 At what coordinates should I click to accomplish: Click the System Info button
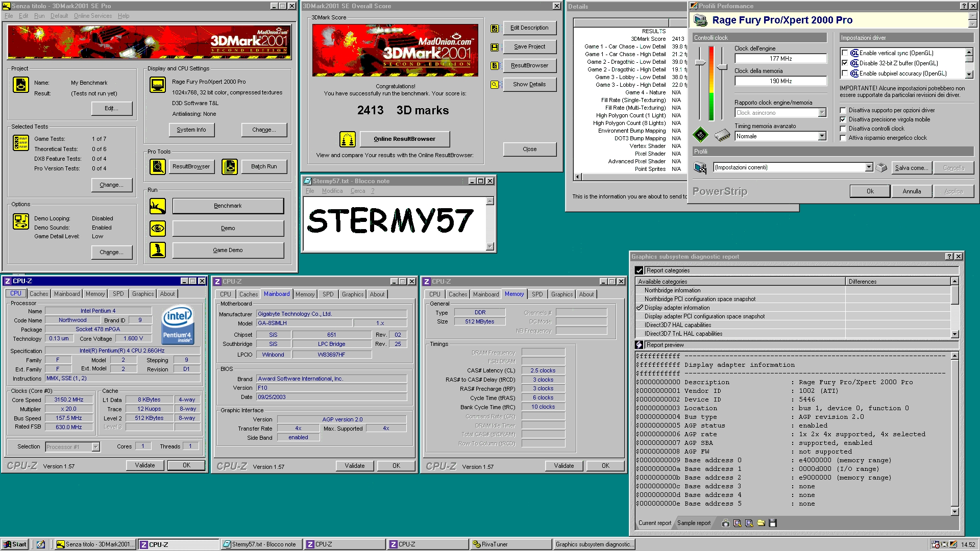click(x=191, y=130)
